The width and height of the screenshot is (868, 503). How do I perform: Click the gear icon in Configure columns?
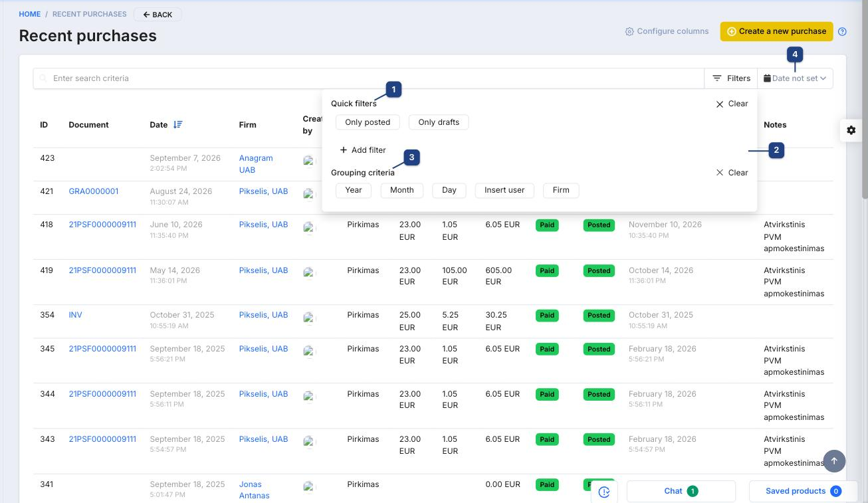[629, 31]
